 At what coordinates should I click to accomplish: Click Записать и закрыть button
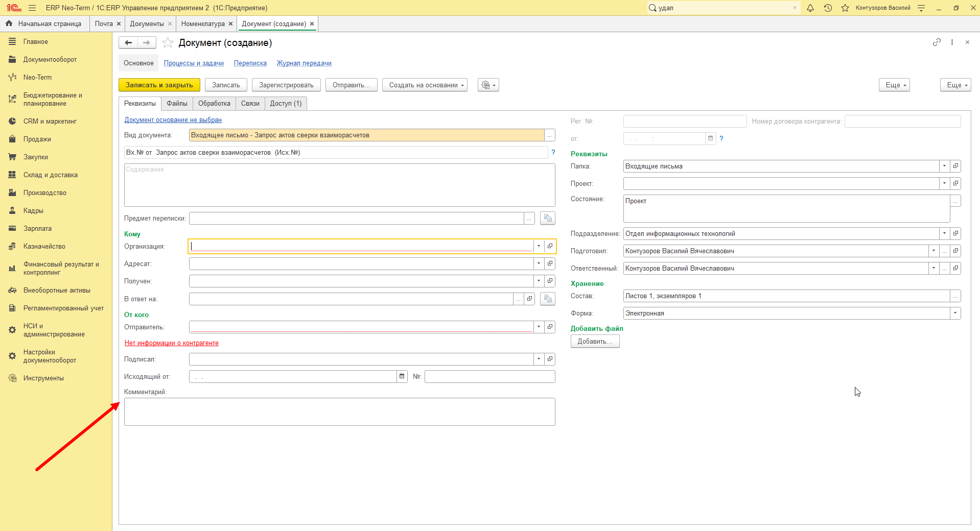(159, 85)
